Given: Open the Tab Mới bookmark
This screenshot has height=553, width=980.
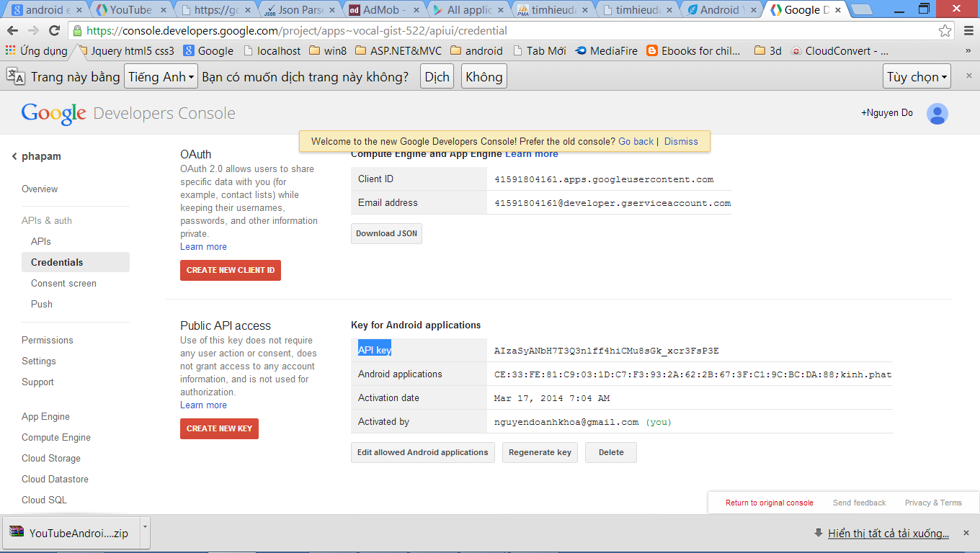Looking at the screenshot, I should pyautogui.click(x=539, y=51).
